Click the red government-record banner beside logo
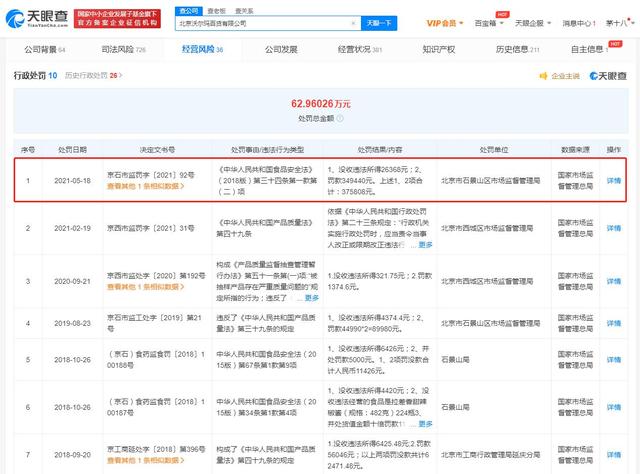Viewport: 640px width, 474px height. click(121, 19)
